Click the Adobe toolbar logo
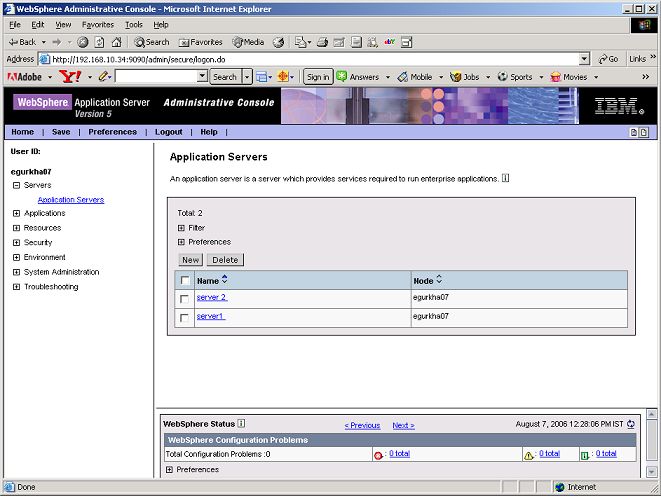The image size is (661, 496). 25,77
